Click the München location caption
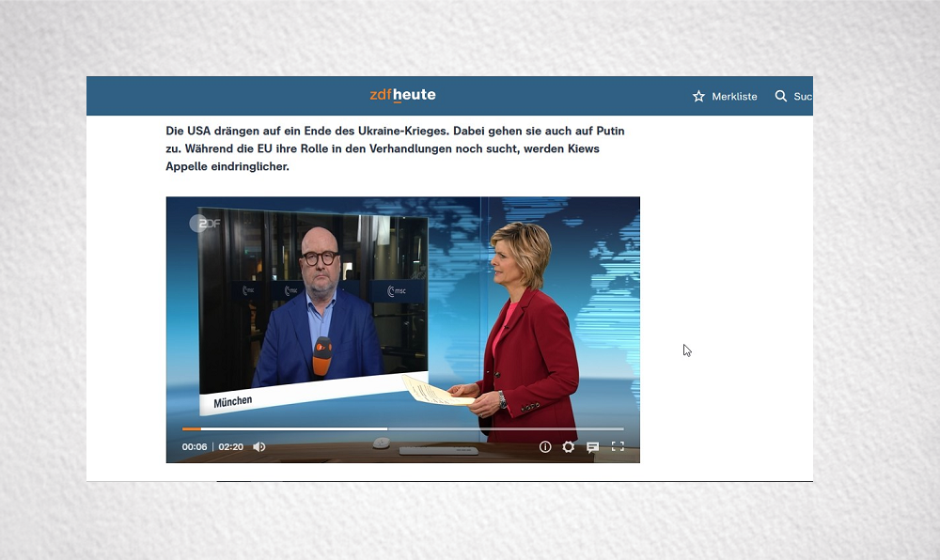The height and width of the screenshot is (560, 940). click(232, 402)
